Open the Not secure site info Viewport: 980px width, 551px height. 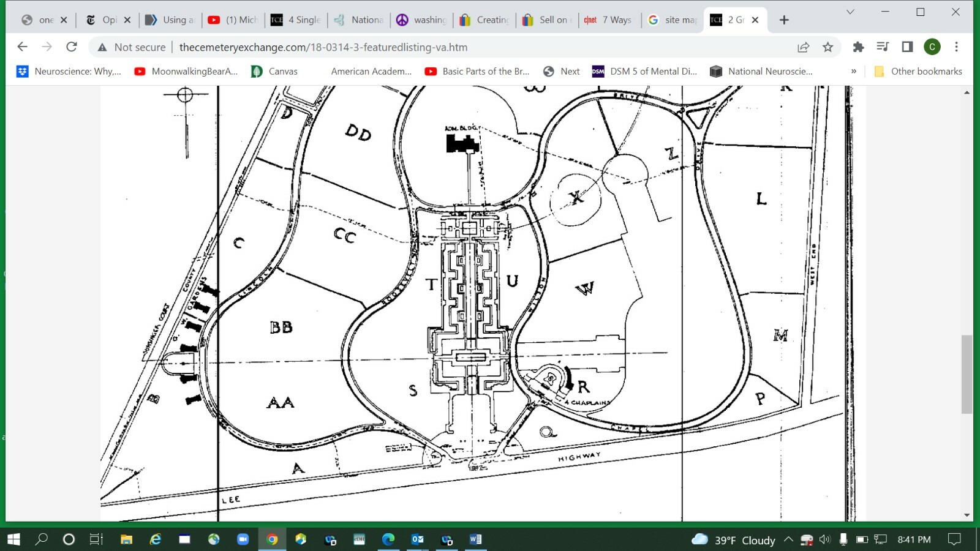(x=132, y=47)
